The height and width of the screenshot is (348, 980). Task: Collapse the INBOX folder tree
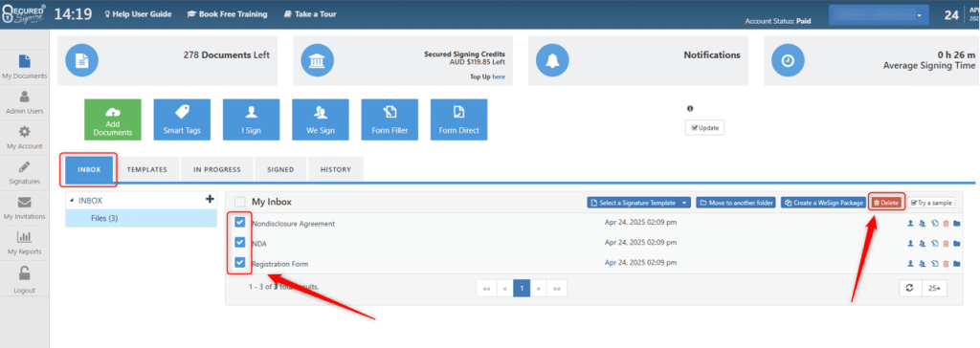[71, 201]
